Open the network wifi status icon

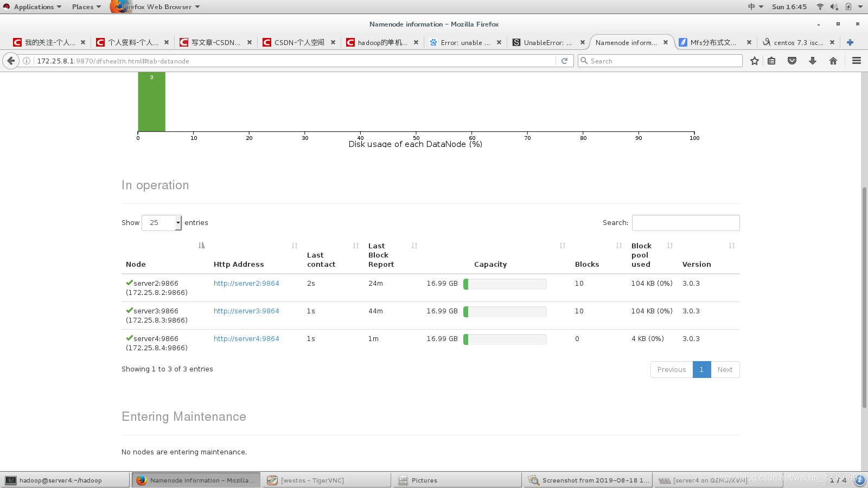pos(820,7)
